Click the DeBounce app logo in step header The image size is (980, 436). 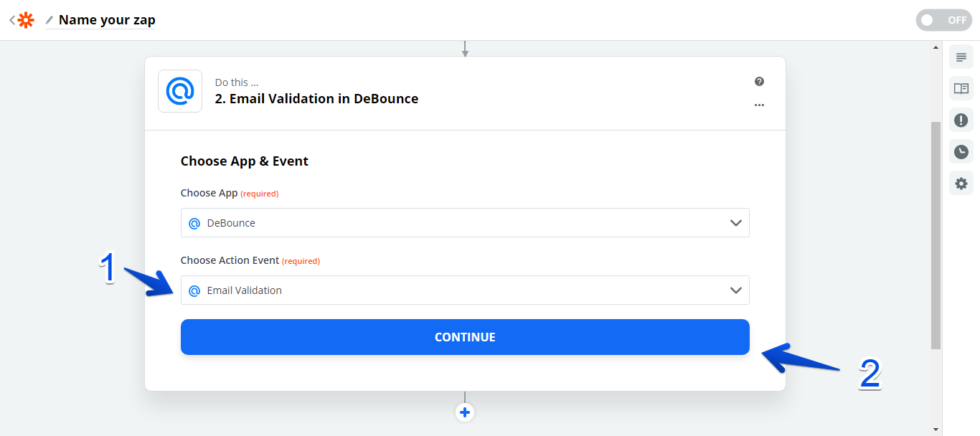coord(180,91)
